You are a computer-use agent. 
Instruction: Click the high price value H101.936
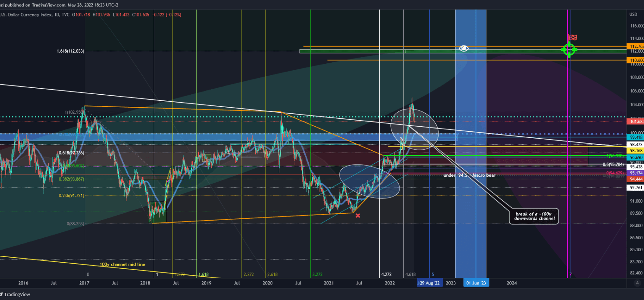click(x=101, y=15)
